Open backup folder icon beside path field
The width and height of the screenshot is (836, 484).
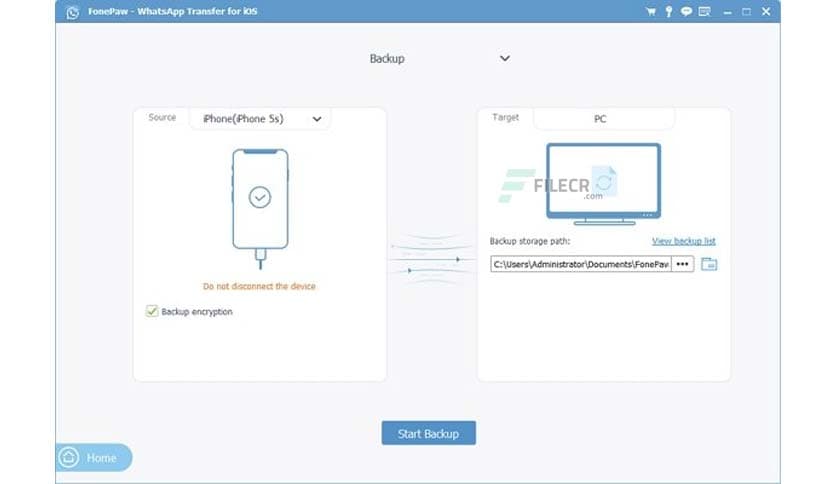pyautogui.click(x=709, y=264)
